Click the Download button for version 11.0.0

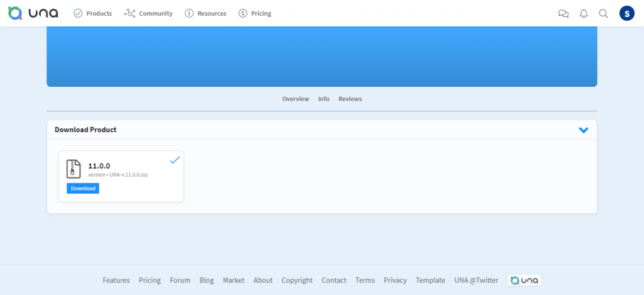coord(83,189)
